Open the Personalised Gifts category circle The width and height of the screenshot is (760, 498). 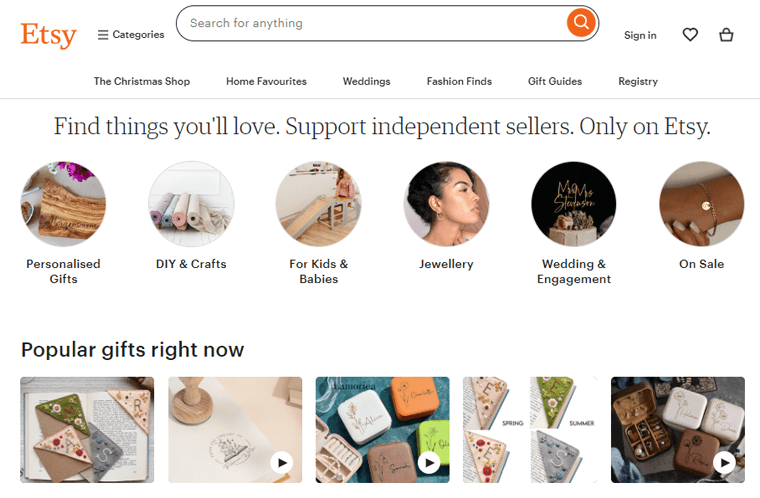[63, 204]
